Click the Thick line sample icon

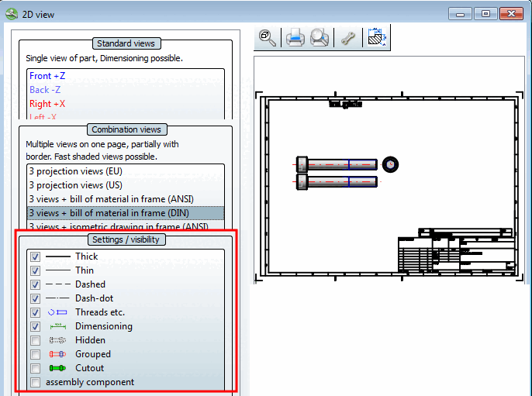coord(57,257)
